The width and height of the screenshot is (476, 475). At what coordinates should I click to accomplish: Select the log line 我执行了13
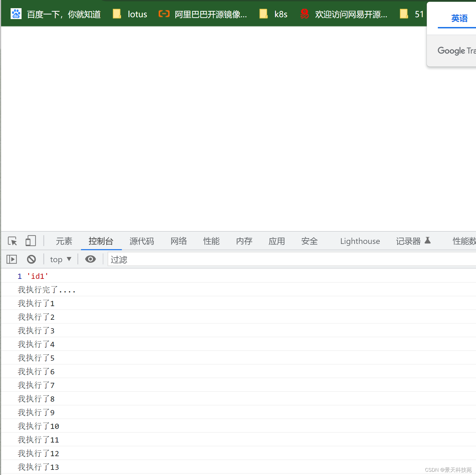(x=239, y=467)
